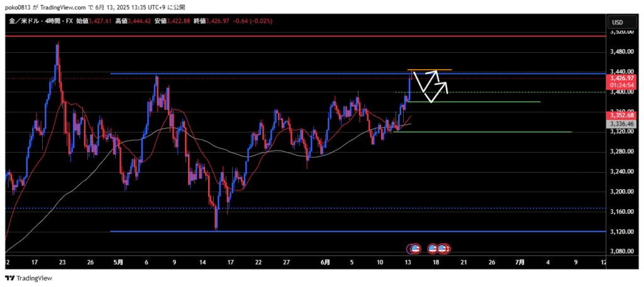The width and height of the screenshot is (644, 287).
Task: Click the rightmost economic event flag icon
Action: click(x=443, y=249)
